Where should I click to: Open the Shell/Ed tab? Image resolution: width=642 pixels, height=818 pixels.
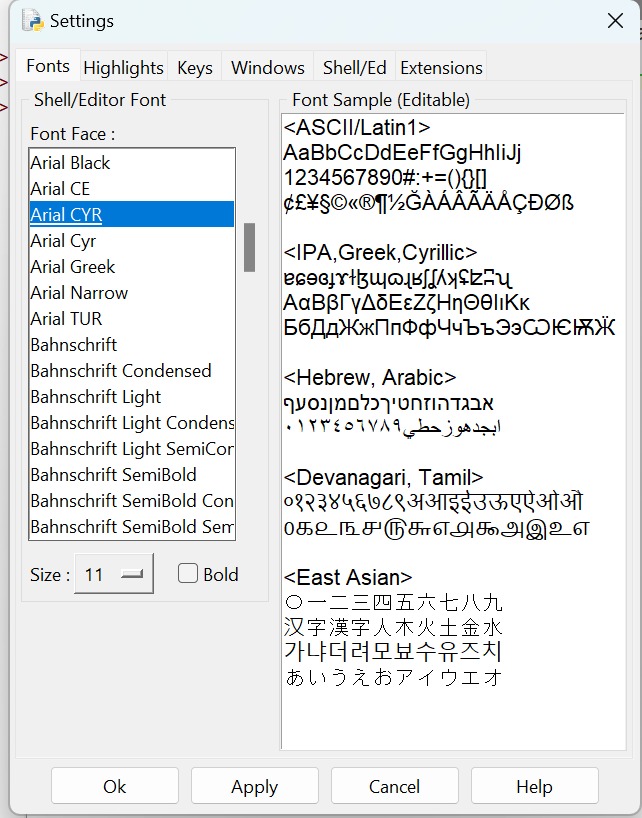354,67
